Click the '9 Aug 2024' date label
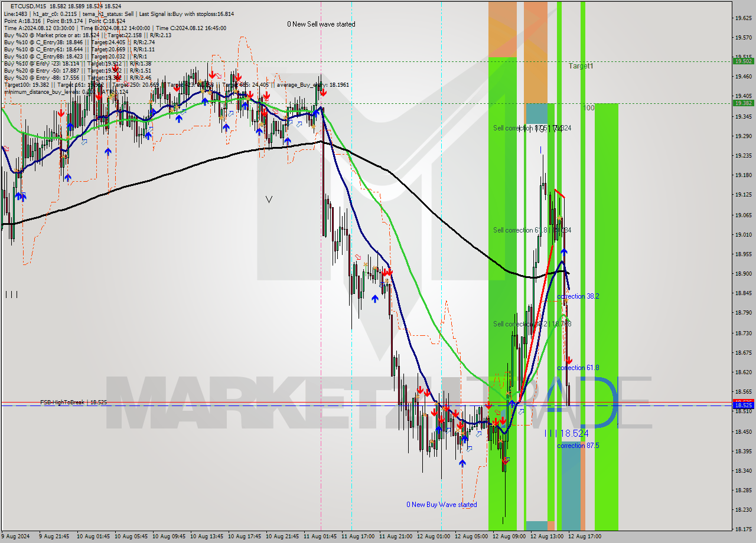This screenshot has height=543, width=756. point(17,537)
